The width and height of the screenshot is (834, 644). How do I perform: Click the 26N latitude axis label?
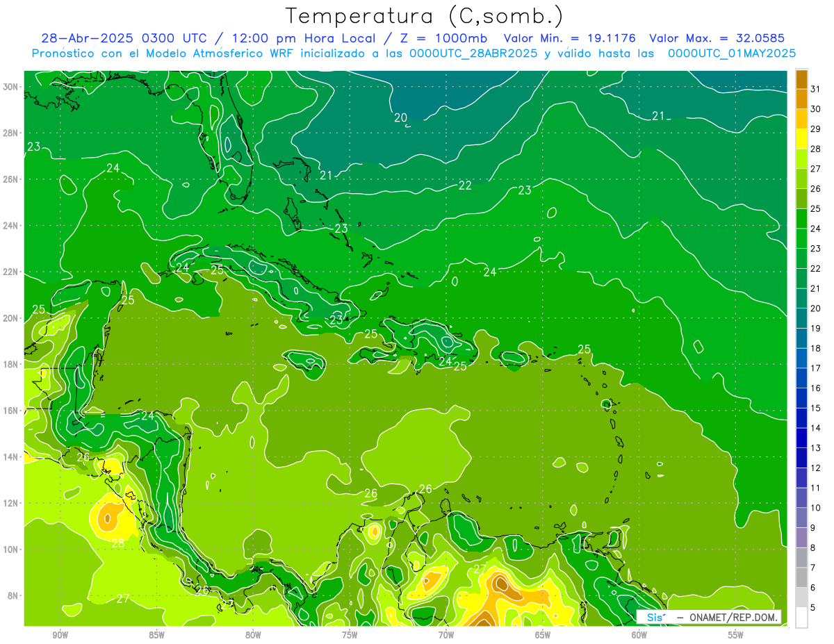(11, 179)
